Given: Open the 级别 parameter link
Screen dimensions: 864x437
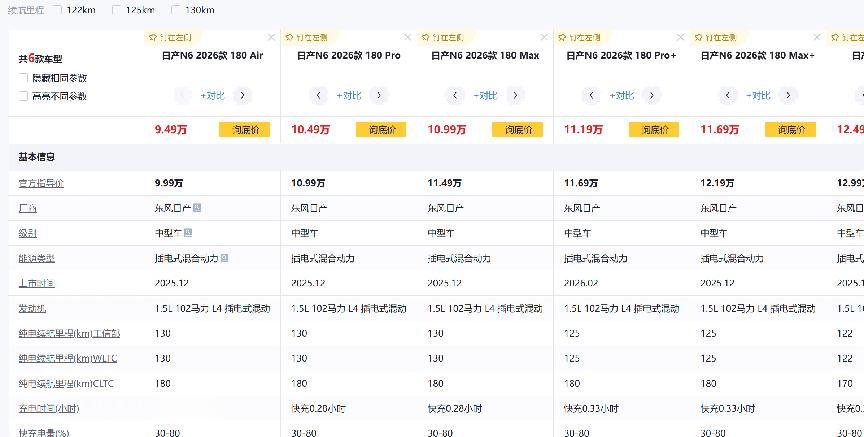Looking at the screenshot, I should pos(28,233).
